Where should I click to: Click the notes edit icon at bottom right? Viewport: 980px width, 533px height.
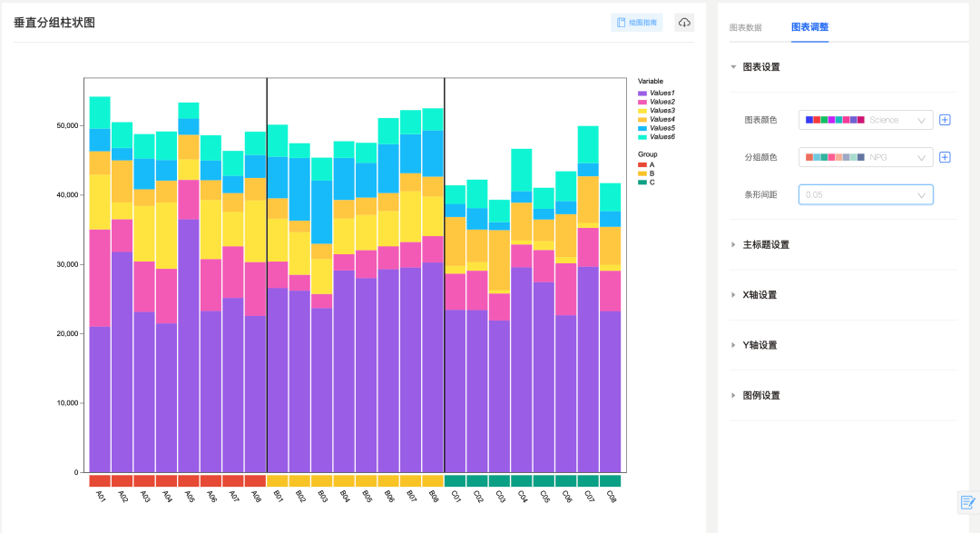tap(967, 502)
